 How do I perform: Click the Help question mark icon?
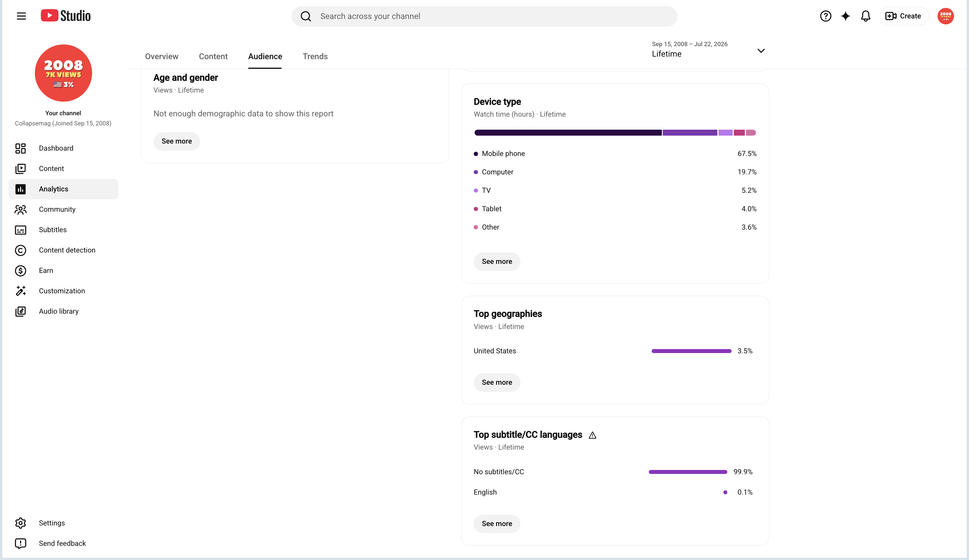(x=825, y=16)
